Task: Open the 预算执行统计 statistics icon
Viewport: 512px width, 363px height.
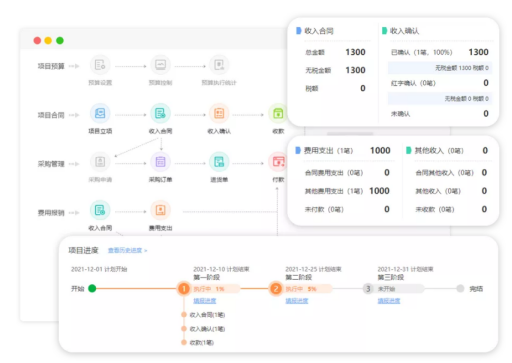Action: 219,65
